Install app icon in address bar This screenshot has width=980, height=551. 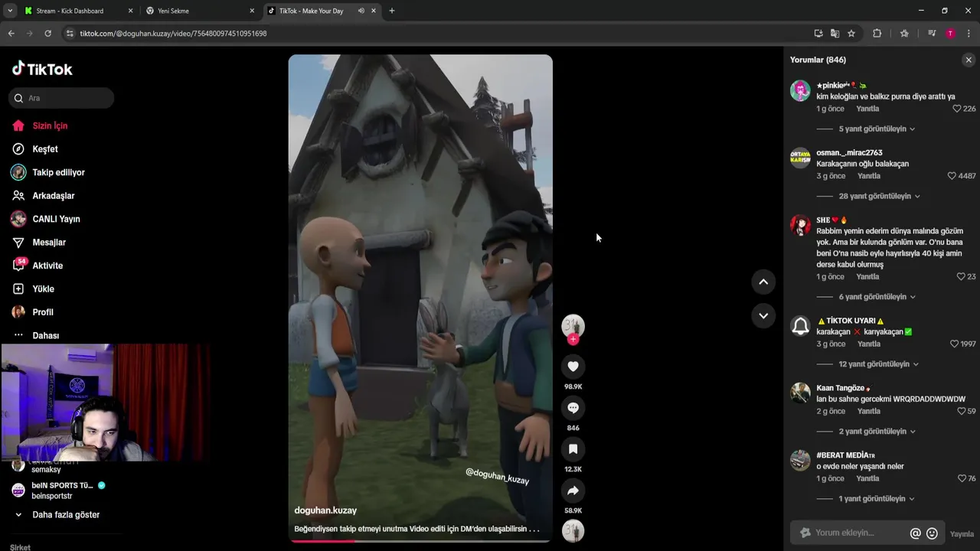(x=818, y=34)
